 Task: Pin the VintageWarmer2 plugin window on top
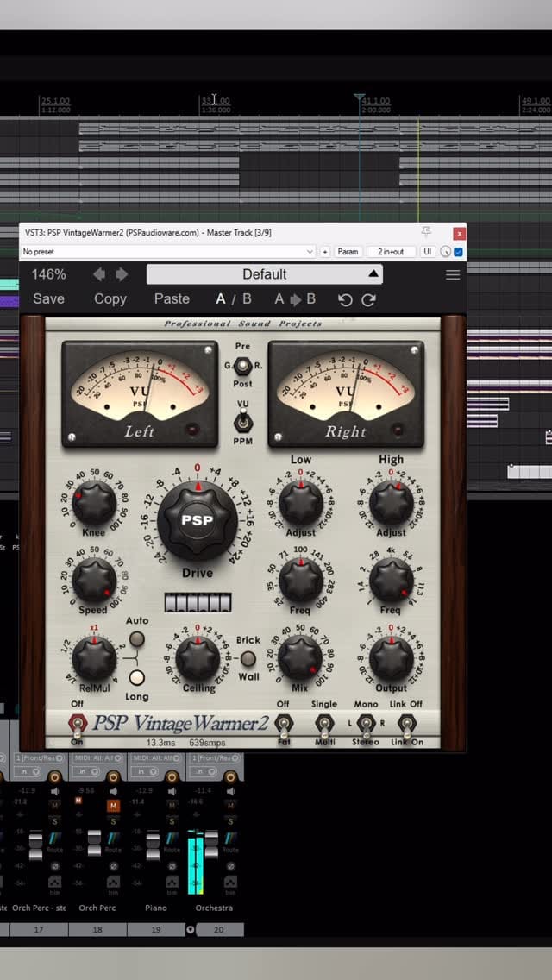click(426, 232)
